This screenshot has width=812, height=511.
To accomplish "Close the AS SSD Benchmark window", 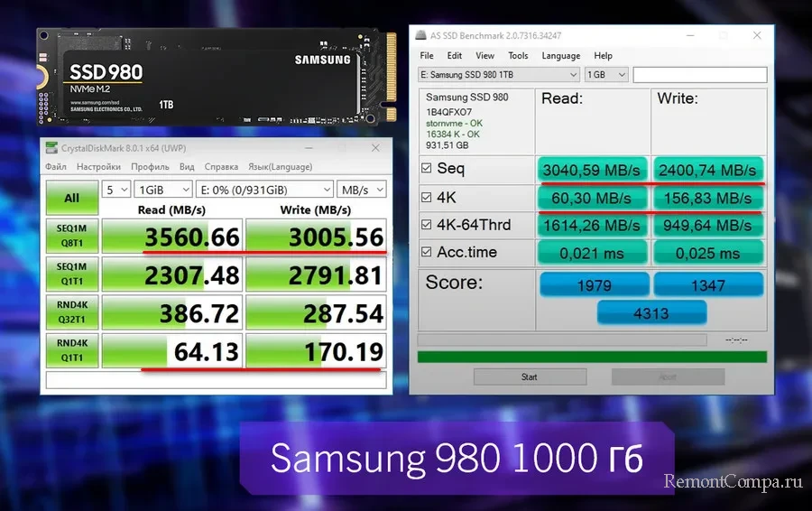I will pos(757,35).
